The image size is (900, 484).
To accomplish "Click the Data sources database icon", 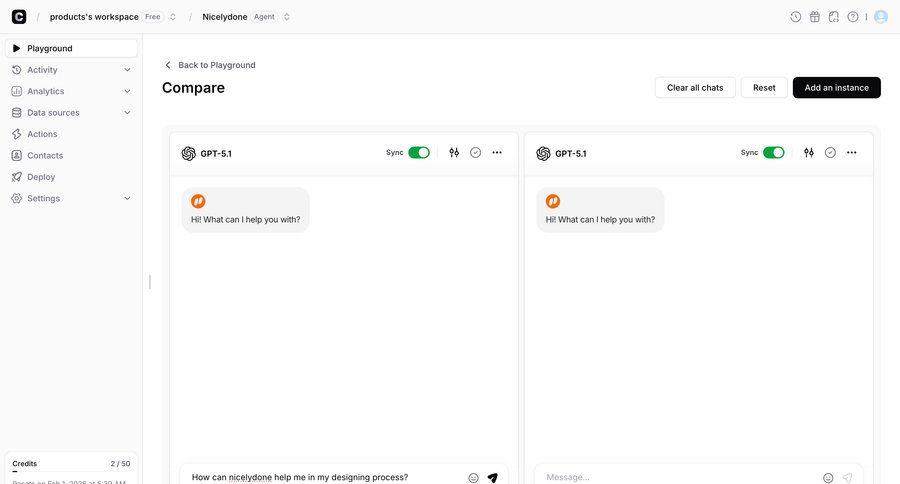I will point(17,113).
